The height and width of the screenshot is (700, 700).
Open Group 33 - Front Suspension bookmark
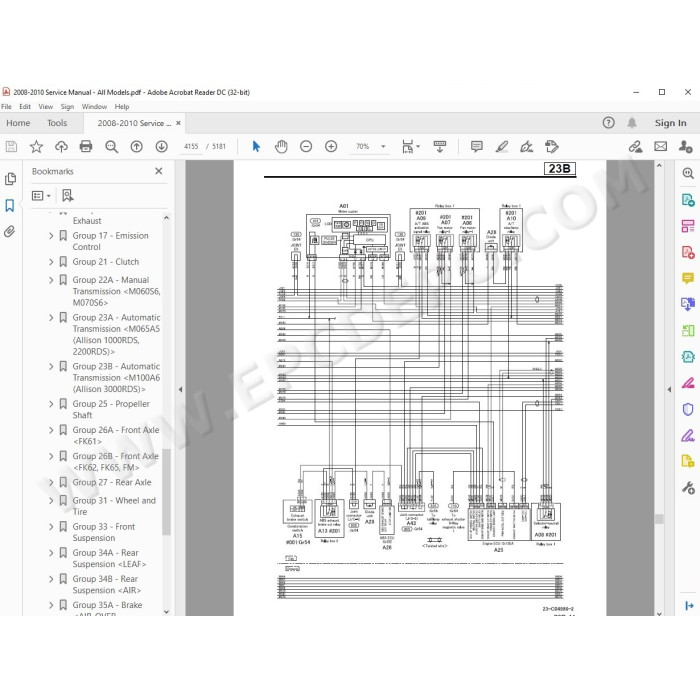[104, 532]
